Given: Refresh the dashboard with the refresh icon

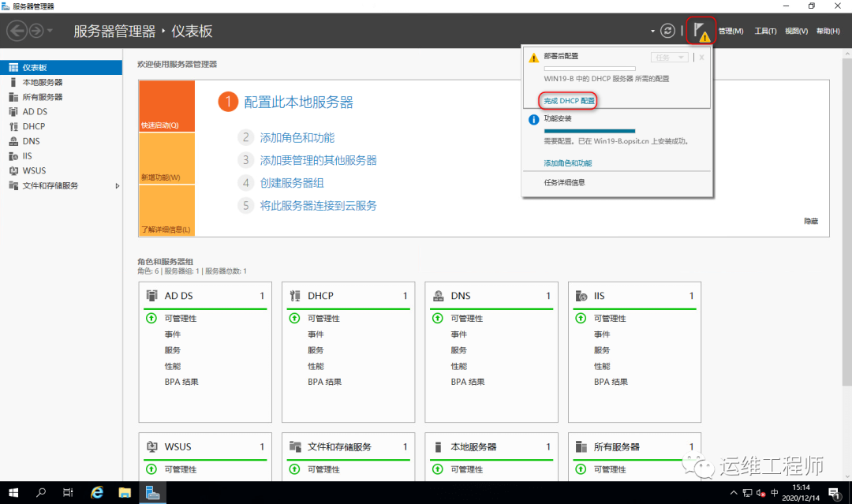Looking at the screenshot, I should (668, 31).
